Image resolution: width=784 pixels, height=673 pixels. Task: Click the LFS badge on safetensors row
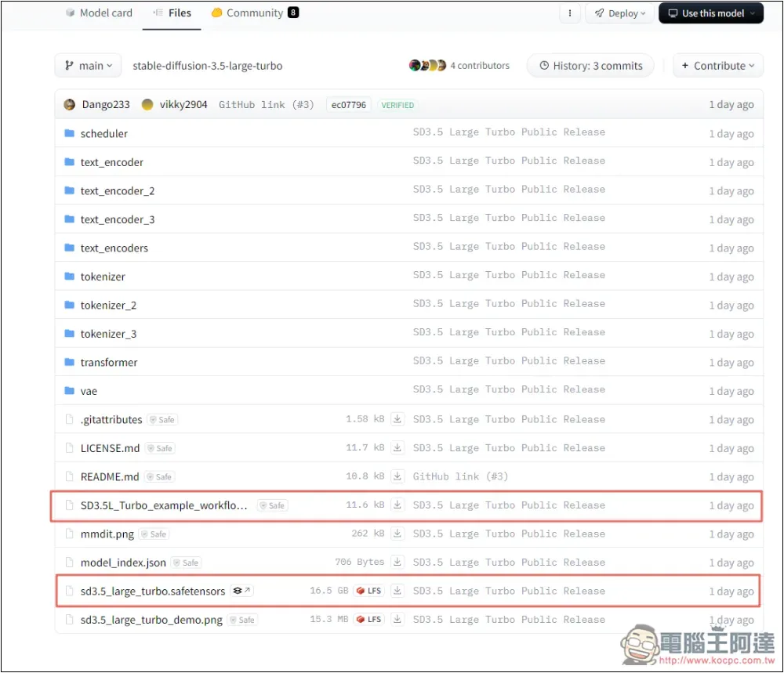pyautogui.click(x=369, y=591)
